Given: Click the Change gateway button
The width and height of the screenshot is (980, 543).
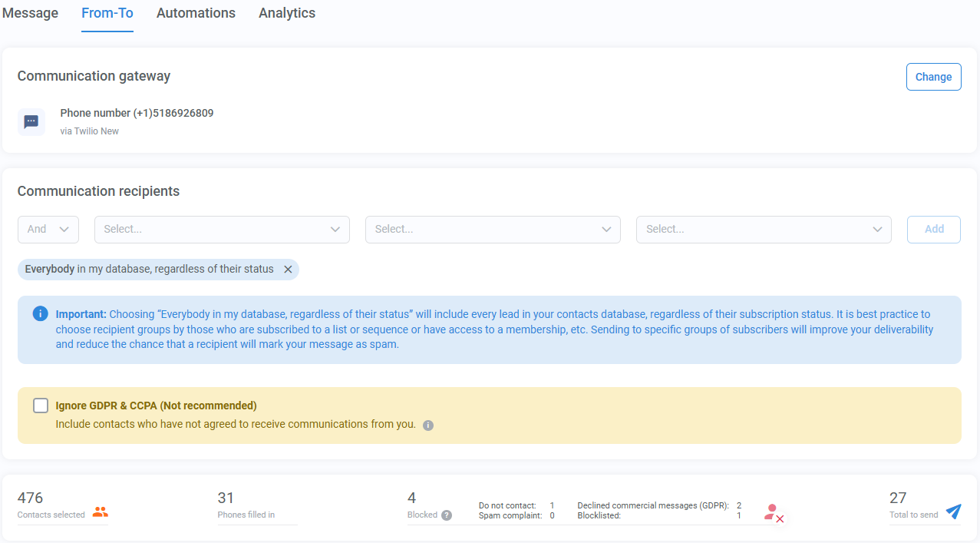Looking at the screenshot, I should pyautogui.click(x=933, y=77).
